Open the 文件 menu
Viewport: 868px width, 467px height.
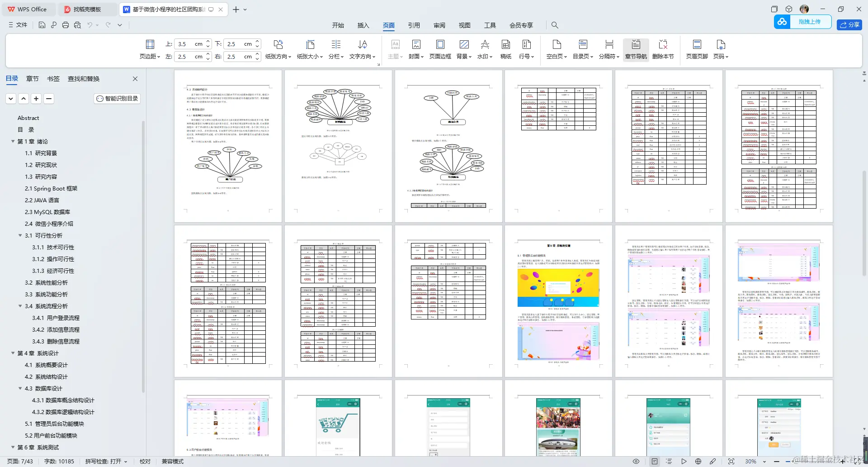[x=18, y=25]
